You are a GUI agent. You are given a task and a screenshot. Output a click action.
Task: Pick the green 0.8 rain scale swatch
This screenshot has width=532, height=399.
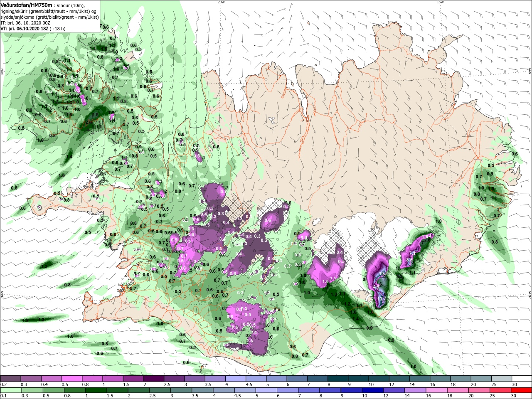pos(75,390)
